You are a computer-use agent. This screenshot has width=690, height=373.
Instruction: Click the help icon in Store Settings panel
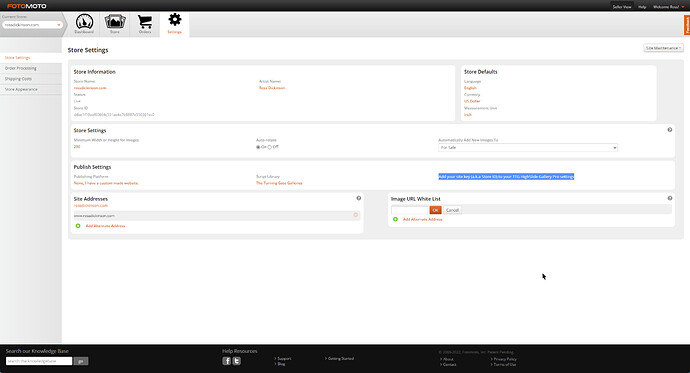click(670, 130)
